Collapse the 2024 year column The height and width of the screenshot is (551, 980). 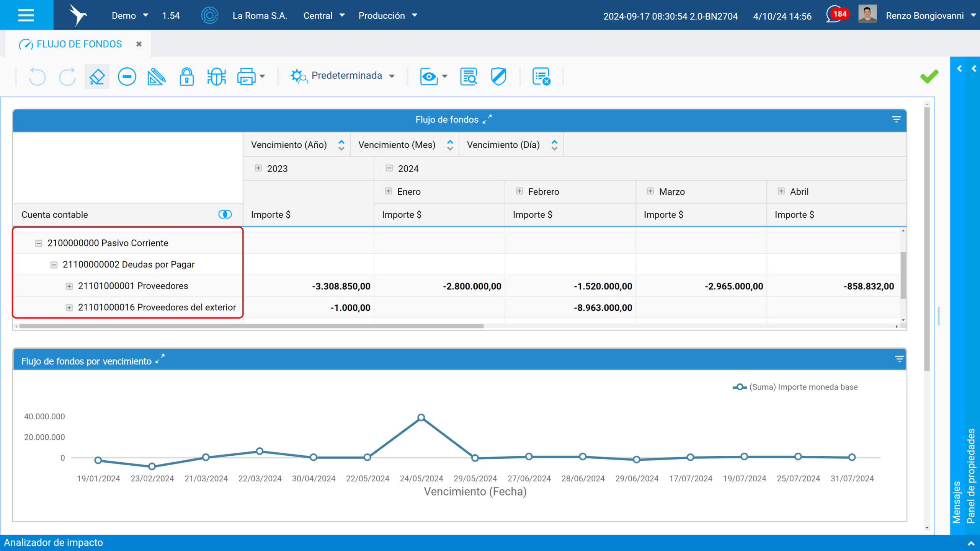(x=389, y=168)
